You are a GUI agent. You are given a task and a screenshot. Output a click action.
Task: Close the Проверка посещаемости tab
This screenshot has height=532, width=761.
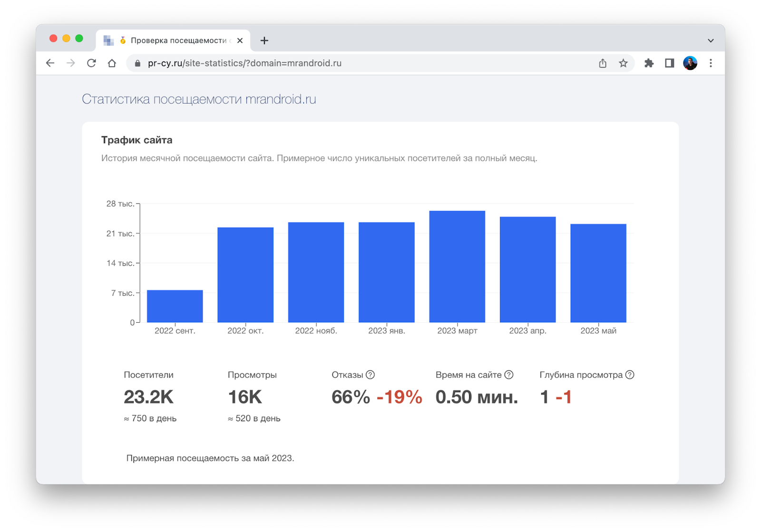click(x=240, y=41)
